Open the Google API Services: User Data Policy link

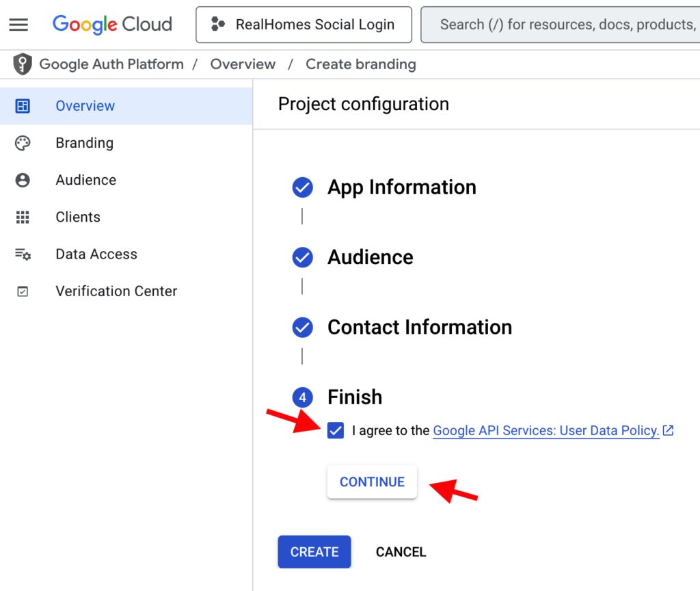click(546, 431)
